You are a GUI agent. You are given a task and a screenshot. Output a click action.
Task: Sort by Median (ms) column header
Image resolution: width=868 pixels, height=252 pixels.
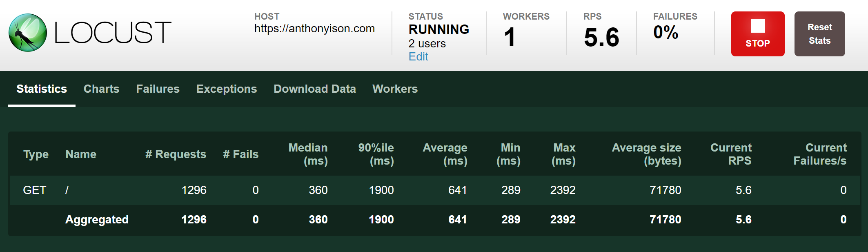pyautogui.click(x=308, y=154)
